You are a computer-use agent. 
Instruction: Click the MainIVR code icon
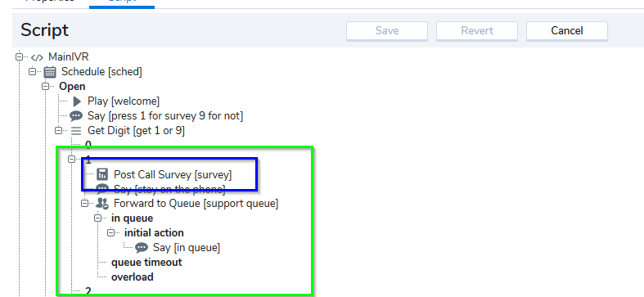pyautogui.click(x=37, y=57)
